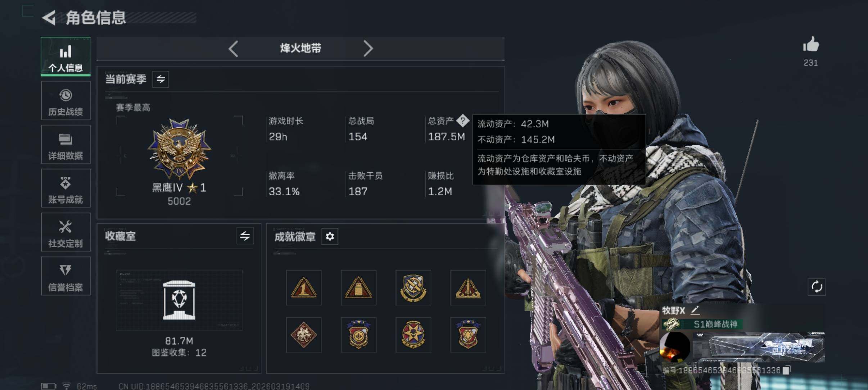
Task: Open the 总资产 question mark help icon
Action: pyautogui.click(x=463, y=121)
